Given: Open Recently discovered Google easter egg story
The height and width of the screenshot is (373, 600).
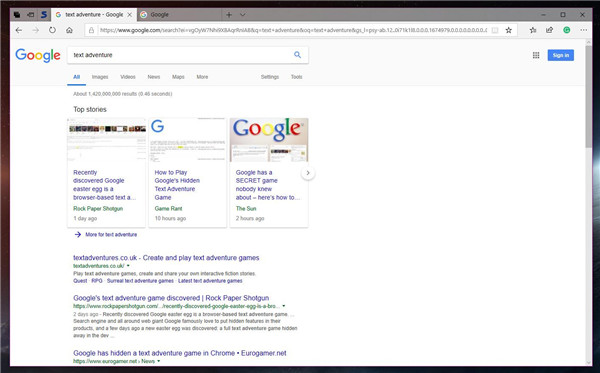Looking at the screenshot, I should [x=104, y=185].
